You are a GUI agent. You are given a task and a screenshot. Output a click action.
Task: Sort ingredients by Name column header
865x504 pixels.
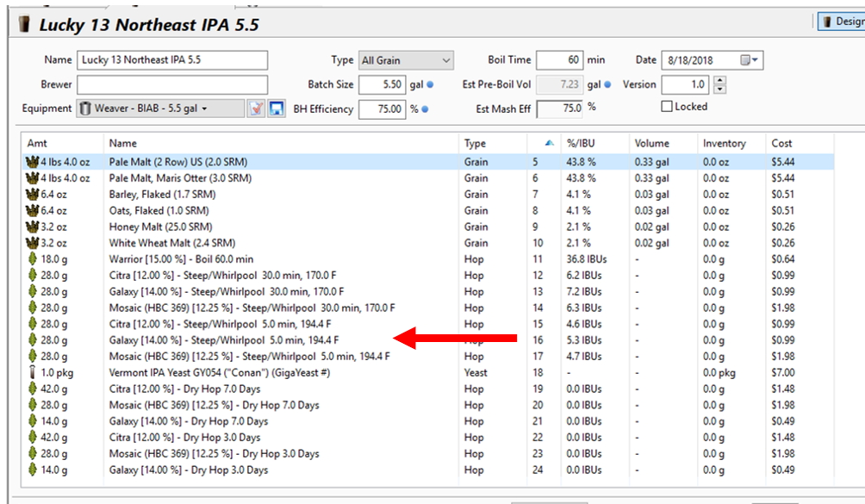coord(123,143)
